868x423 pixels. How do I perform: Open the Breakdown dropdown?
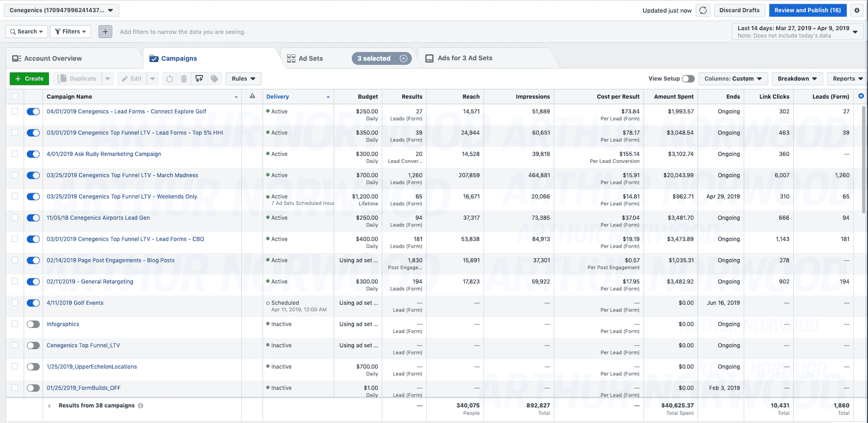click(x=797, y=79)
